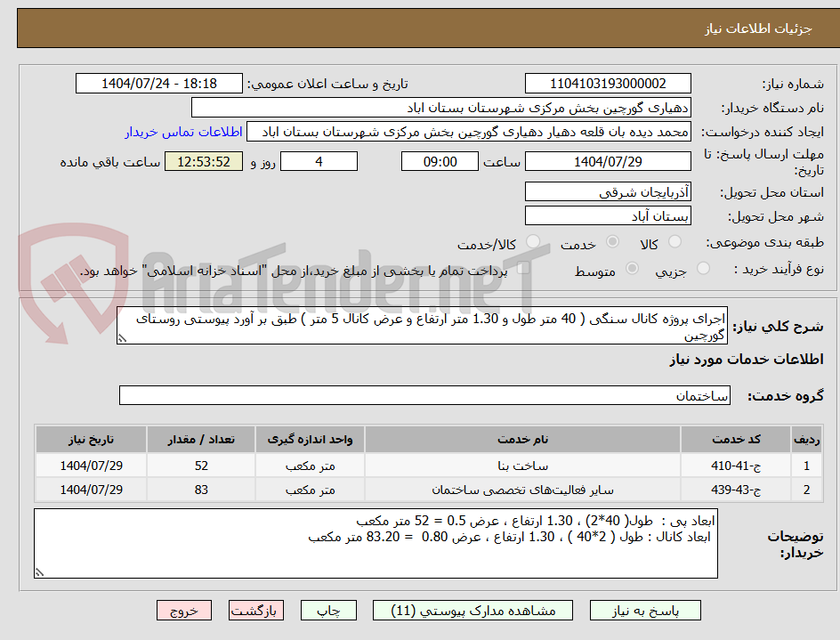Click the روز value field showing 4
Image resolution: width=840 pixels, height=640 pixels.
(x=319, y=161)
